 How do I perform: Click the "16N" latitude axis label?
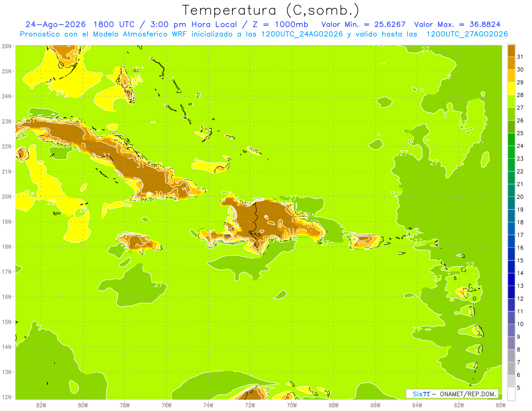(x=7, y=297)
